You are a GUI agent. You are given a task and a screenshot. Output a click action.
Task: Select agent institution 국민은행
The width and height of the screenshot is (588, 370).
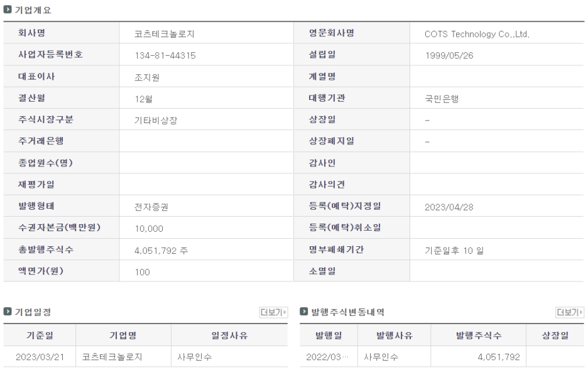tap(442, 99)
